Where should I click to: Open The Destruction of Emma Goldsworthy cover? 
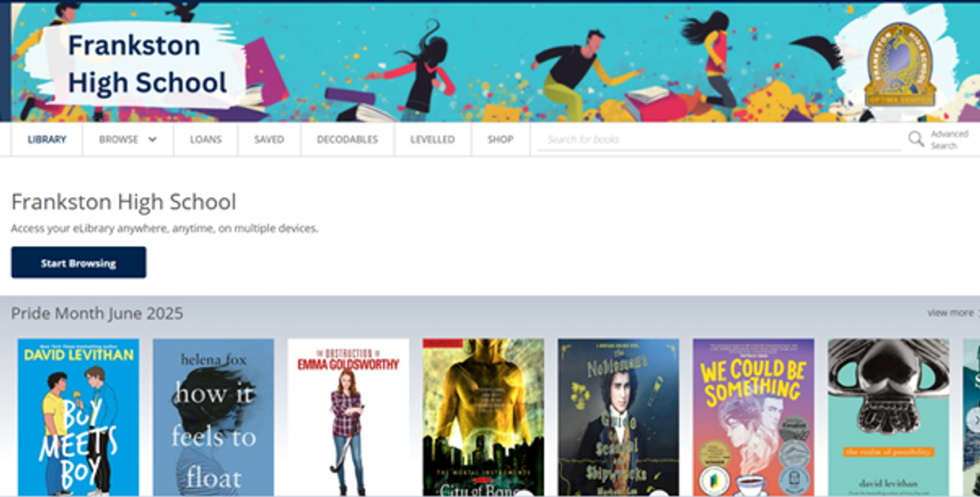click(x=348, y=418)
